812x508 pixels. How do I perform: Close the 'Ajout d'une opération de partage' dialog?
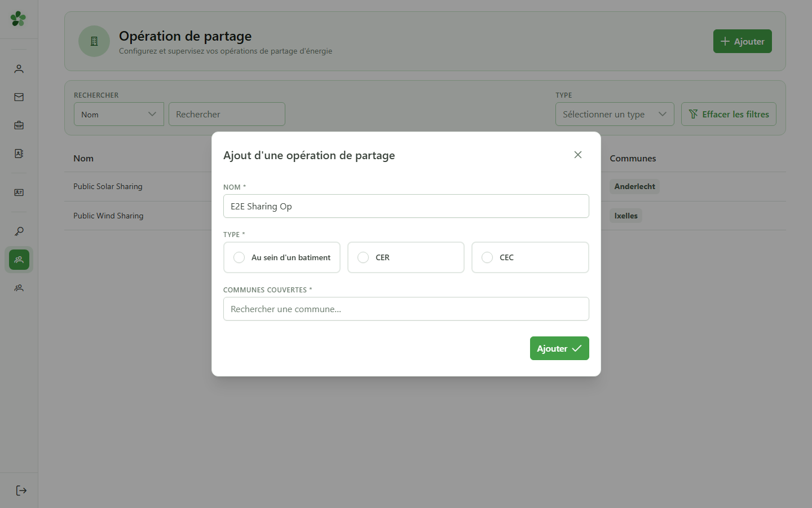click(578, 155)
